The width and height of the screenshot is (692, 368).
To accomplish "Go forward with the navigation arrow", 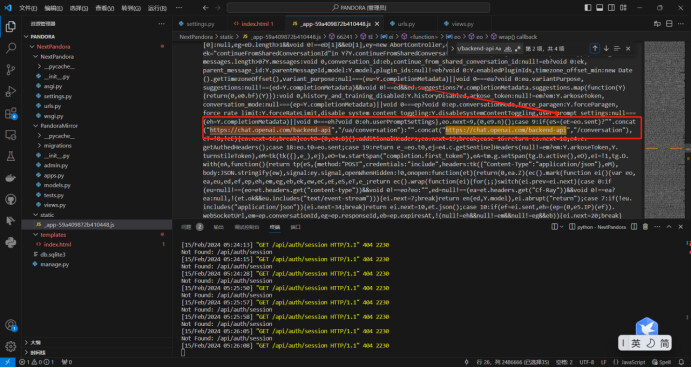I will tap(218, 8).
